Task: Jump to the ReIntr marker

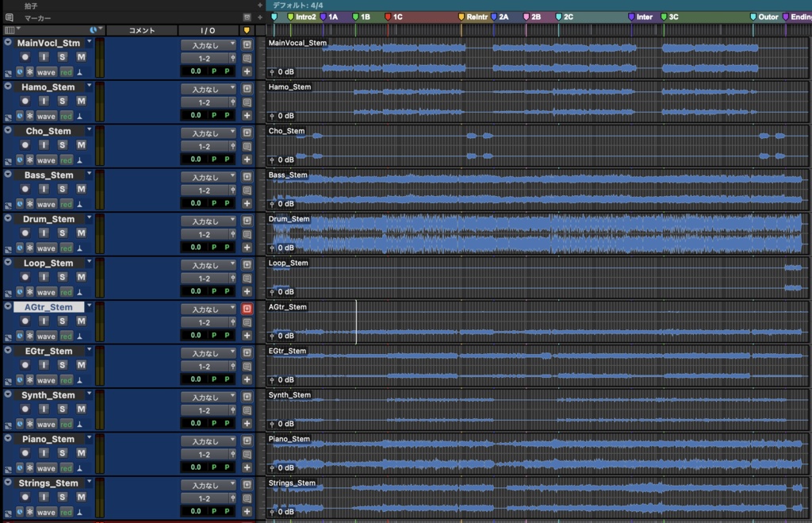Action: (473, 17)
